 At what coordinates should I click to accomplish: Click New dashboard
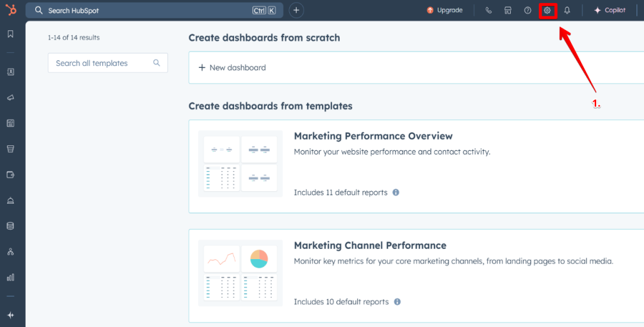click(232, 67)
